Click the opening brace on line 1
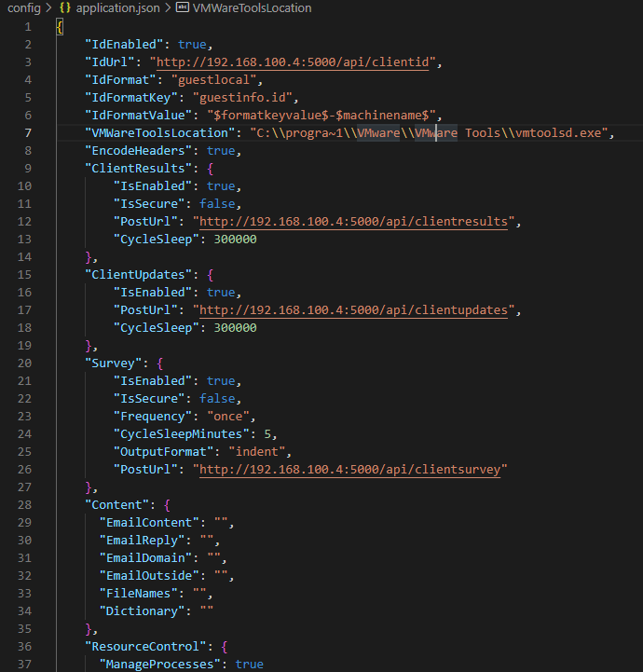This screenshot has height=672, width=643. 60,27
